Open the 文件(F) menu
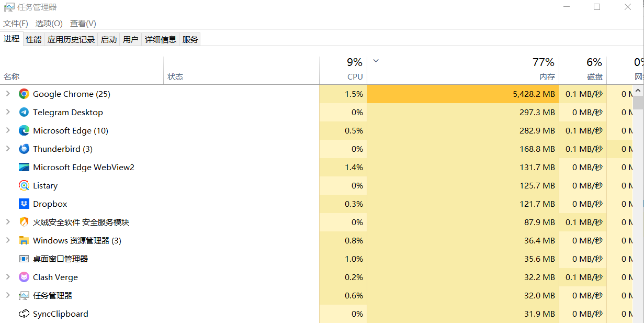This screenshot has width=644, height=323. pos(16,24)
